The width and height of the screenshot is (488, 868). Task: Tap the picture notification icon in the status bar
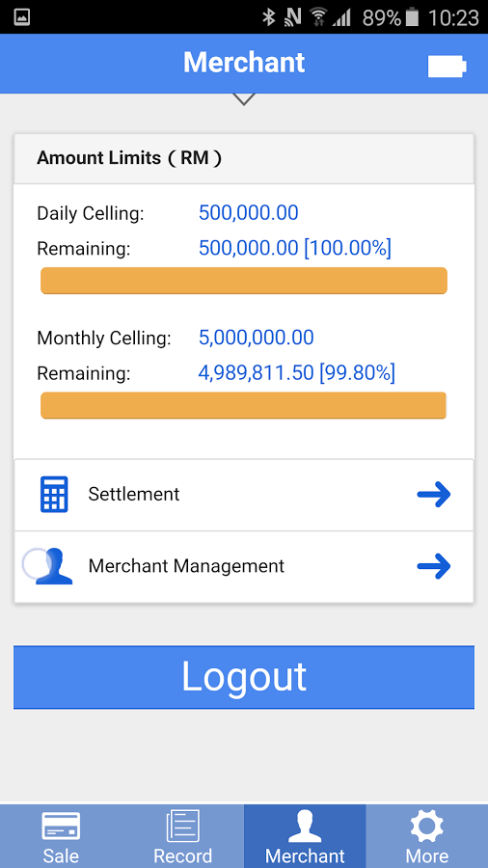pyautogui.click(x=21, y=17)
